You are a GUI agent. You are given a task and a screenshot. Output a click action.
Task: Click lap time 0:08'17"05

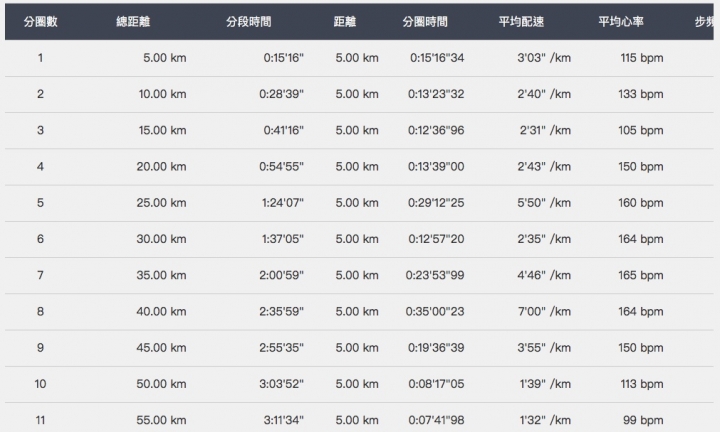tap(436, 384)
